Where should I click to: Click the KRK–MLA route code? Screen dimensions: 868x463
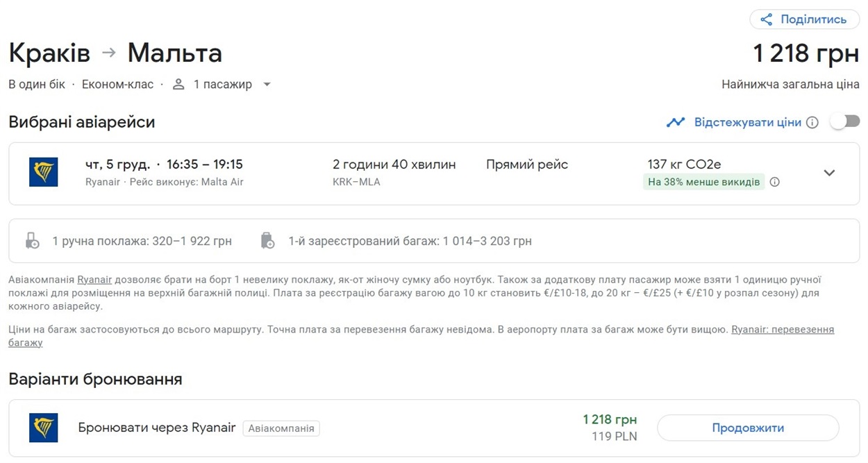[x=356, y=182]
